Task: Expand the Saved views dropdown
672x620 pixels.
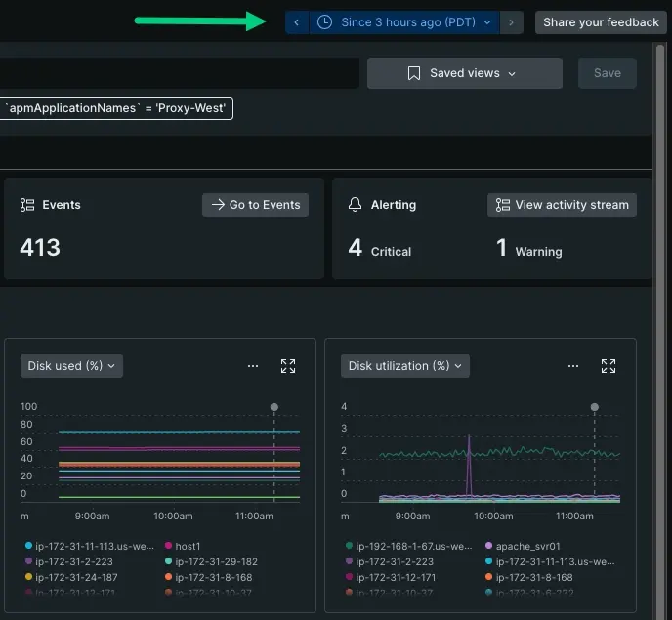Action: 464,73
